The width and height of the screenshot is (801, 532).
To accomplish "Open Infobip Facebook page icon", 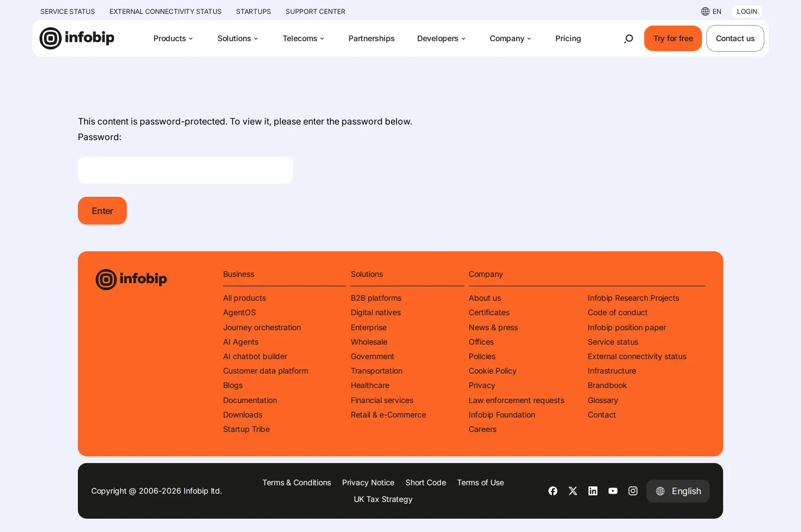I will (x=553, y=491).
